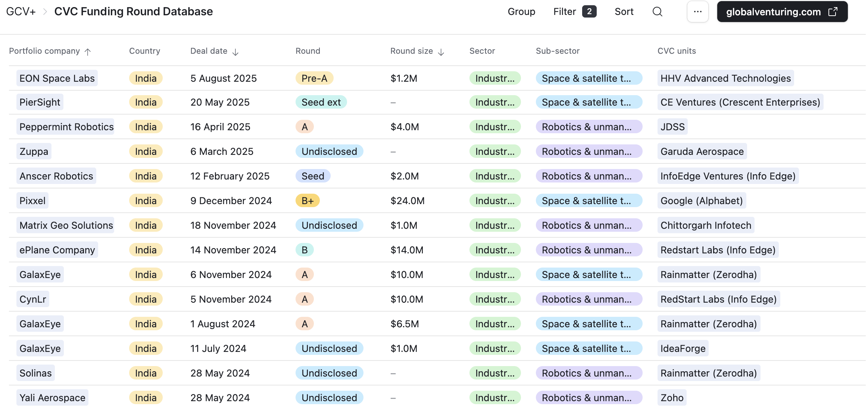The width and height of the screenshot is (868, 409).
Task: Click the Portfolio company ascending sort arrow
Action: click(88, 51)
